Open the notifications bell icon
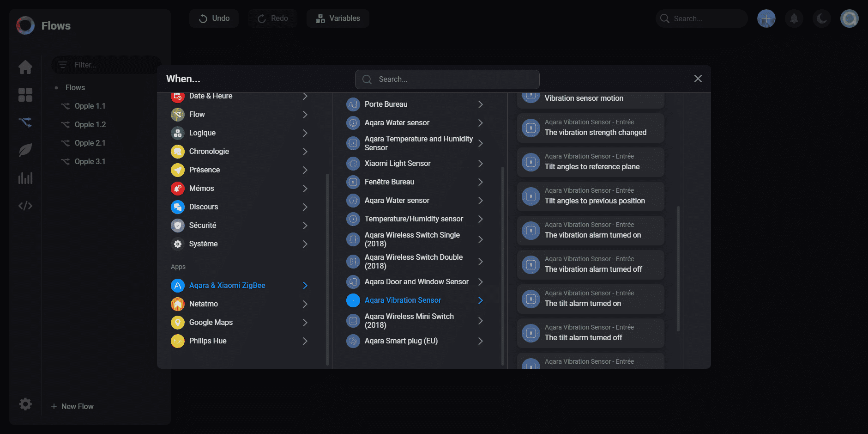Screen dimensions: 868x434 tap(794, 18)
